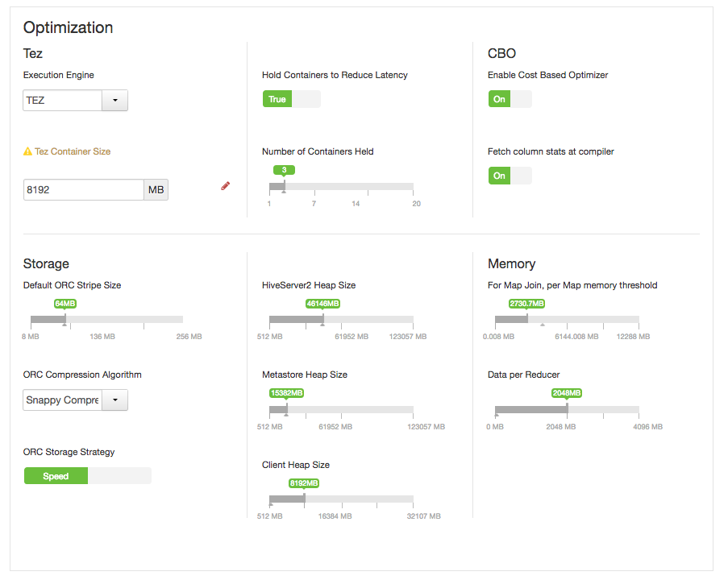This screenshot has width=728, height=584.
Task: Disable the Cost Based Optimizer toggle
Action: point(510,99)
